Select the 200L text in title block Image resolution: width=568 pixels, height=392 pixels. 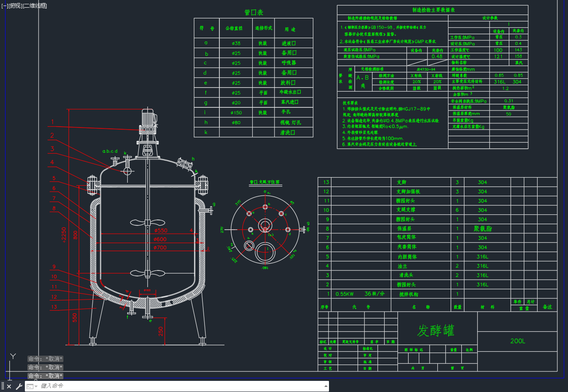517,341
